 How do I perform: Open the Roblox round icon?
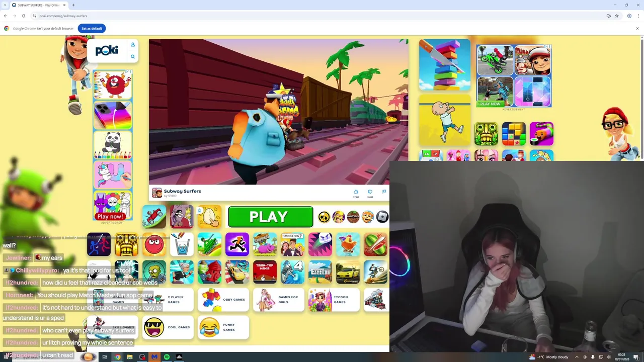382,217
